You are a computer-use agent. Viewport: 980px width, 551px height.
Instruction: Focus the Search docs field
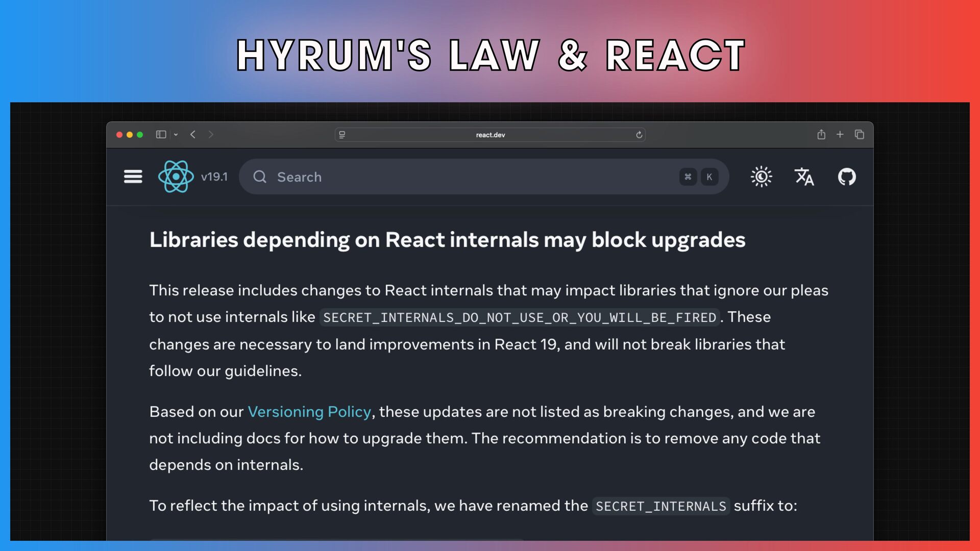coord(459,177)
